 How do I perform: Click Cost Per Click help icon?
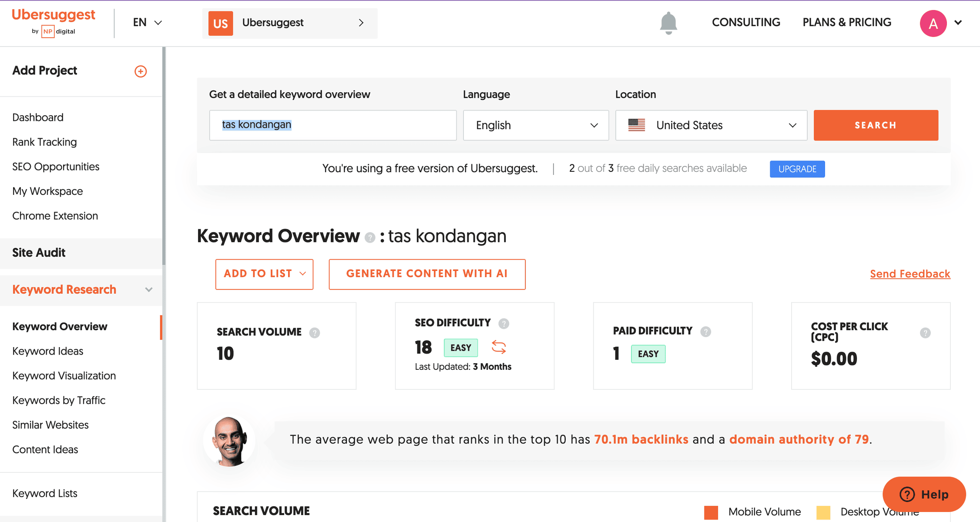[x=925, y=333]
